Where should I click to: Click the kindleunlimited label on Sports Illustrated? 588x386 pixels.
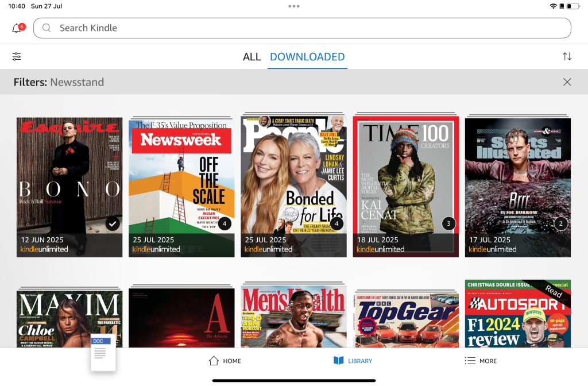493,249
